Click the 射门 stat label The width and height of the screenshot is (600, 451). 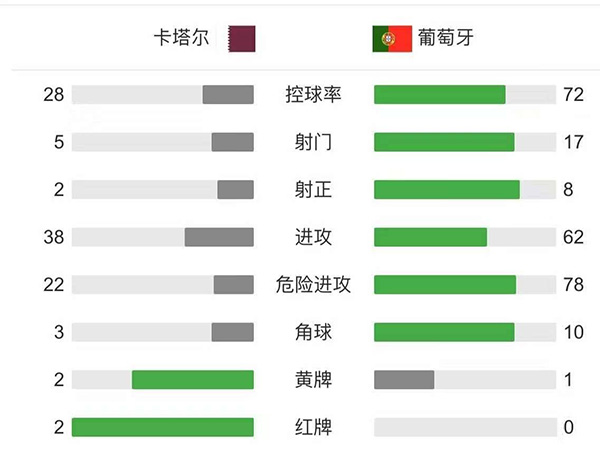pyautogui.click(x=313, y=142)
